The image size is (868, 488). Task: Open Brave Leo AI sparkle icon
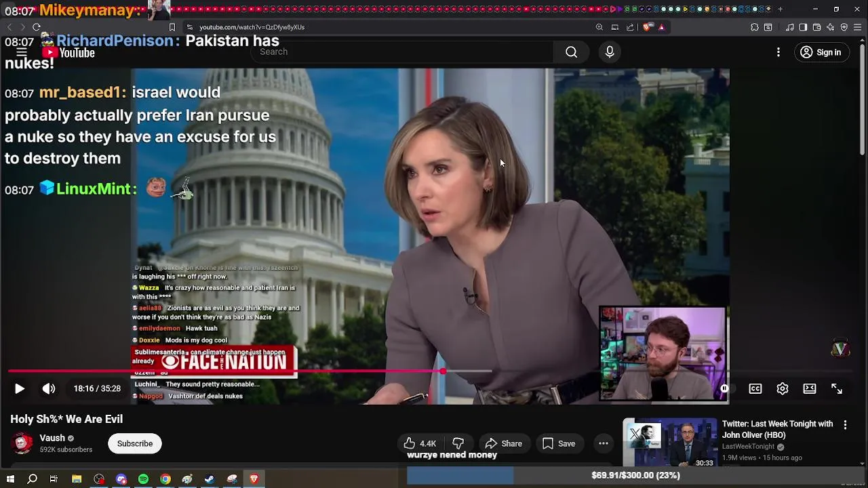click(830, 27)
